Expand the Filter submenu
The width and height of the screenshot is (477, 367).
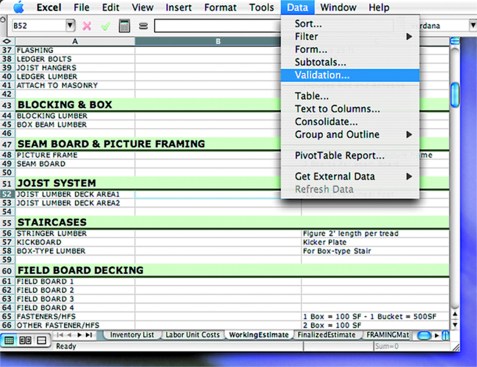(409, 36)
